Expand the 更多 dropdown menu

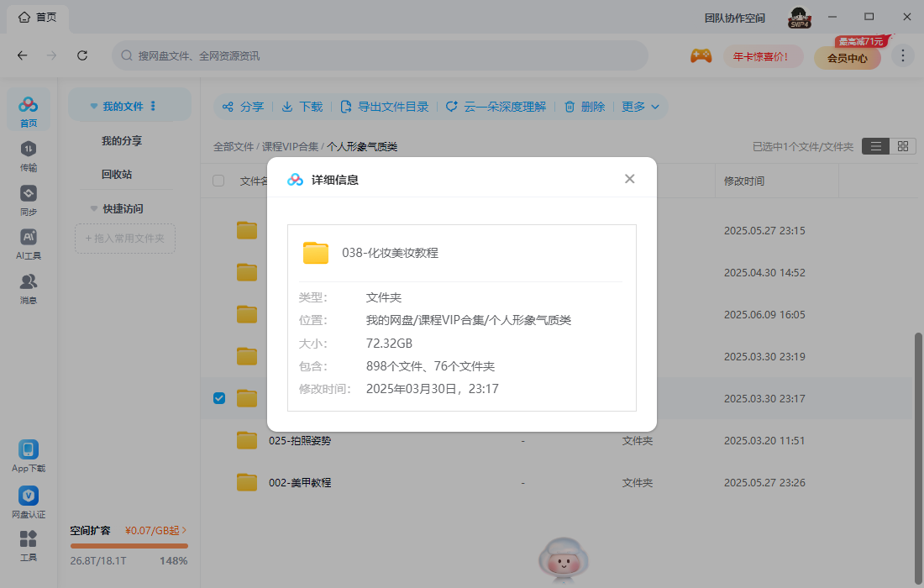643,107
